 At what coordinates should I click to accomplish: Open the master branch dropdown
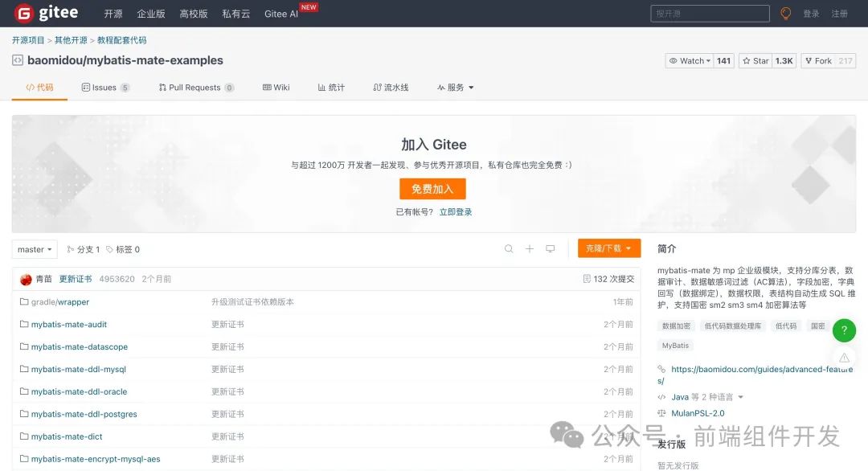pyautogui.click(x=35, y=249)
